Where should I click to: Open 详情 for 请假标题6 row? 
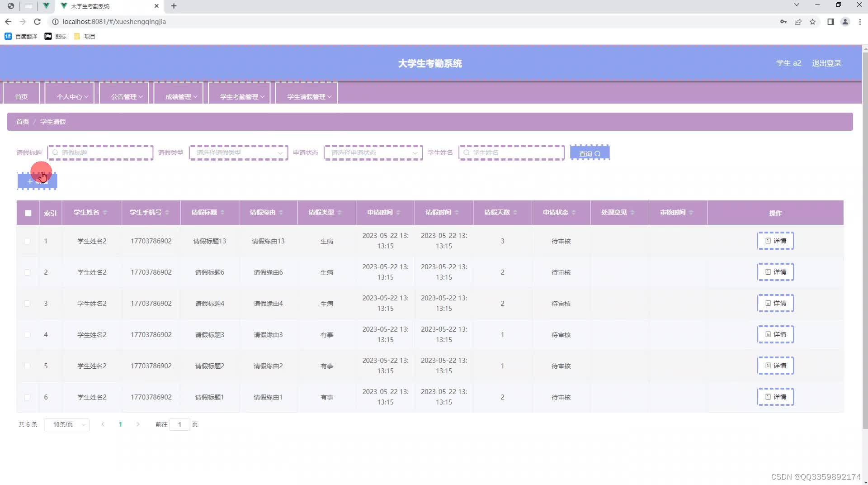[x=775, y=272]
